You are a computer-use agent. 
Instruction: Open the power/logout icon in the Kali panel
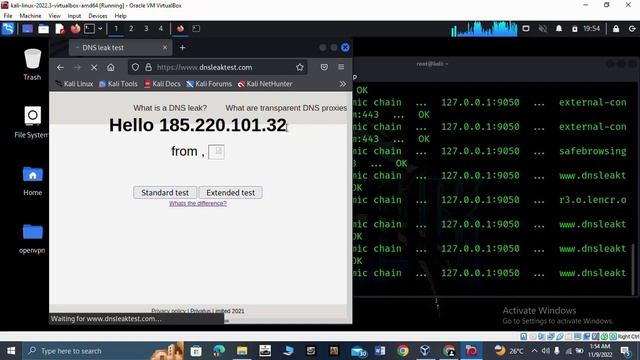pyautogui.click(x=632, y=29)
